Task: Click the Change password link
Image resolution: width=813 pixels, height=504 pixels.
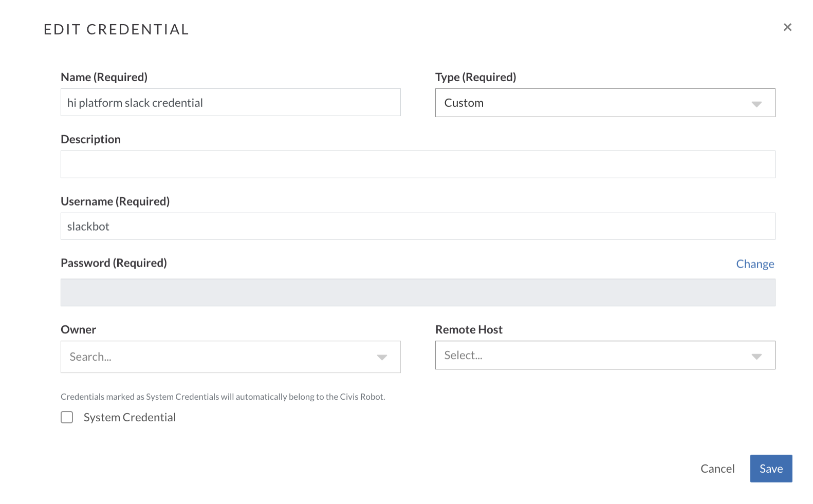Action: [755, 264]
